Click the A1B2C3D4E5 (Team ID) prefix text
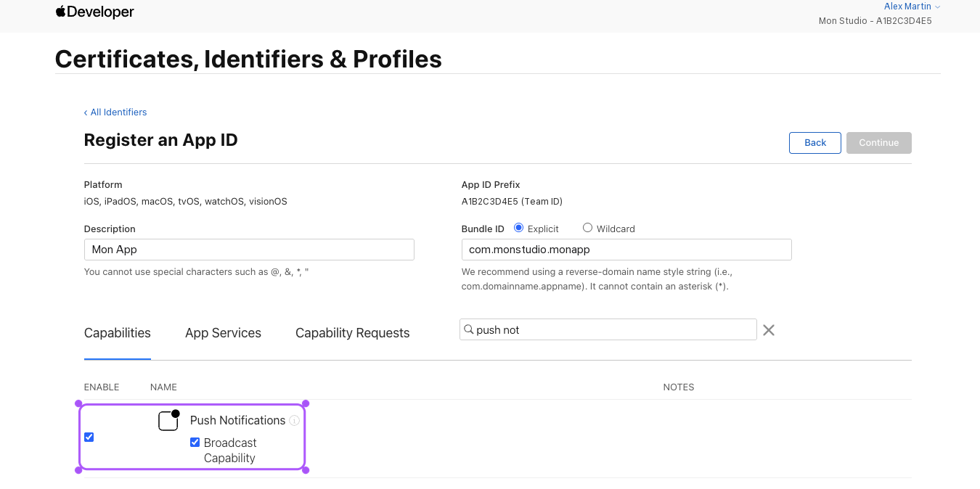980x489 pixels. point(512,202)
